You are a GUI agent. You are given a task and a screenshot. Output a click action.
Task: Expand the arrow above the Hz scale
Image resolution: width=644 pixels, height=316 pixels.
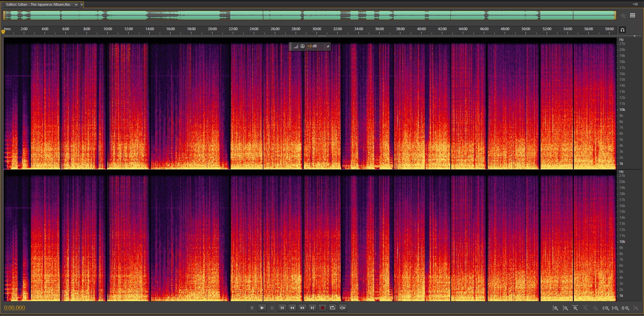pos(634,36)
